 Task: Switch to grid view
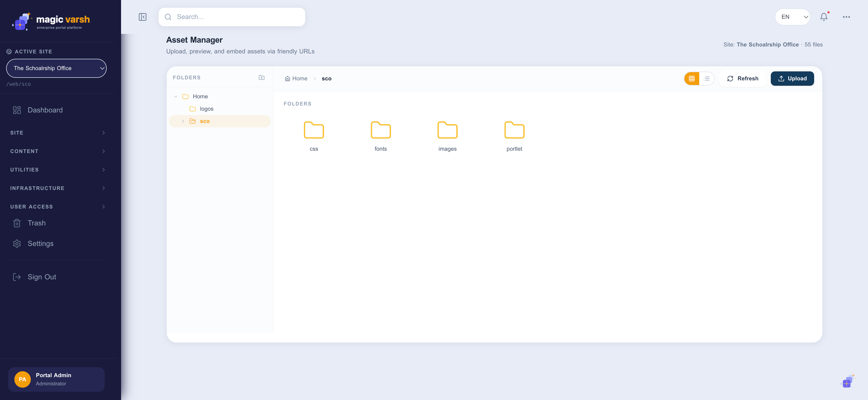(x=692, y=79)
